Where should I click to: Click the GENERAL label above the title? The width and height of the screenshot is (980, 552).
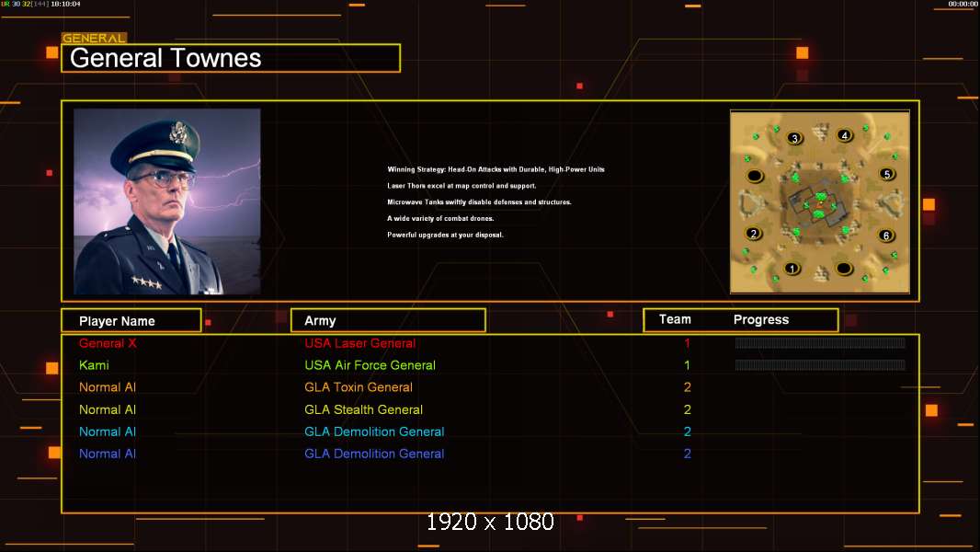[94, 38]
